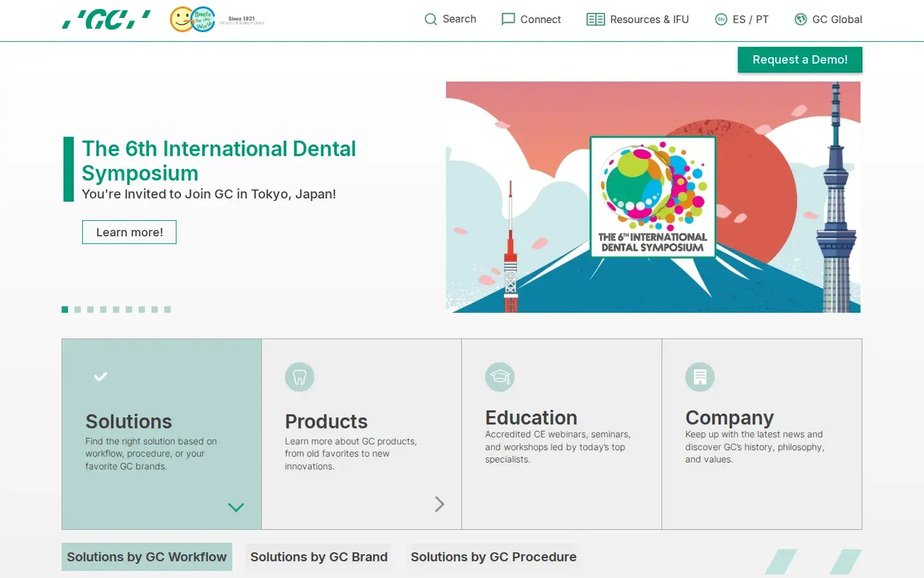Expand the Products card right chevron
924x578 pixels.
[x=440, y=504]
